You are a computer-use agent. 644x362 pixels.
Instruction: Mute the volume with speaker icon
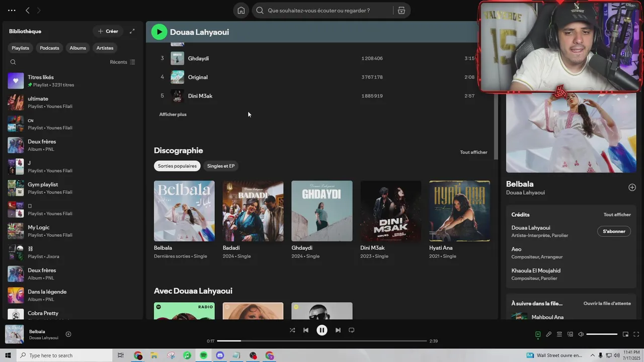coord(581,334)
